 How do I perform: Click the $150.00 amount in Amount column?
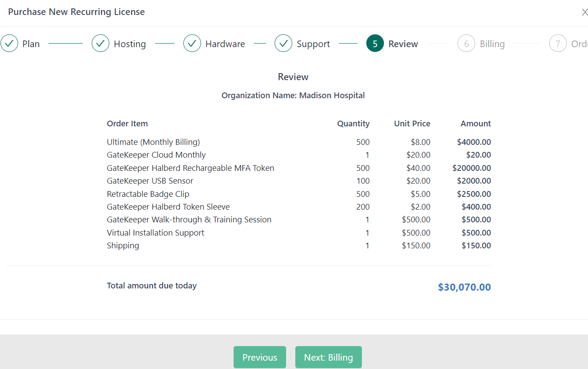pos(476,246)
